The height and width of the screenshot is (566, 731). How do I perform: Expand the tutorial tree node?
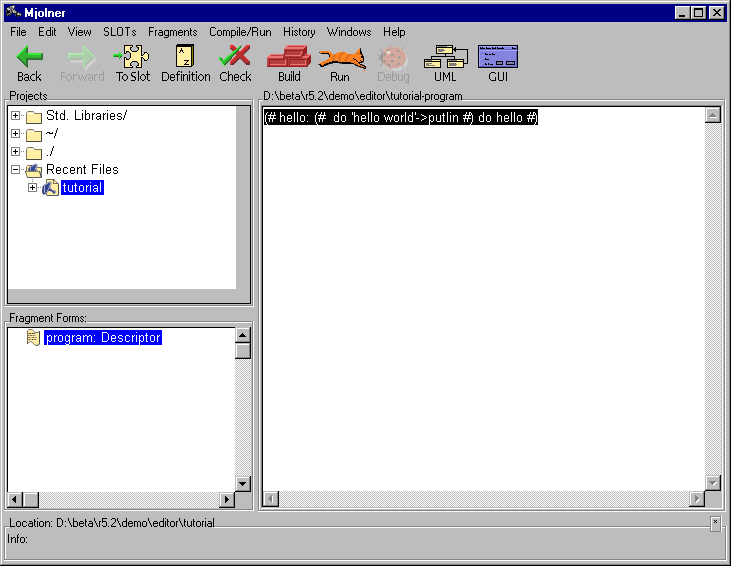[33, 188]
